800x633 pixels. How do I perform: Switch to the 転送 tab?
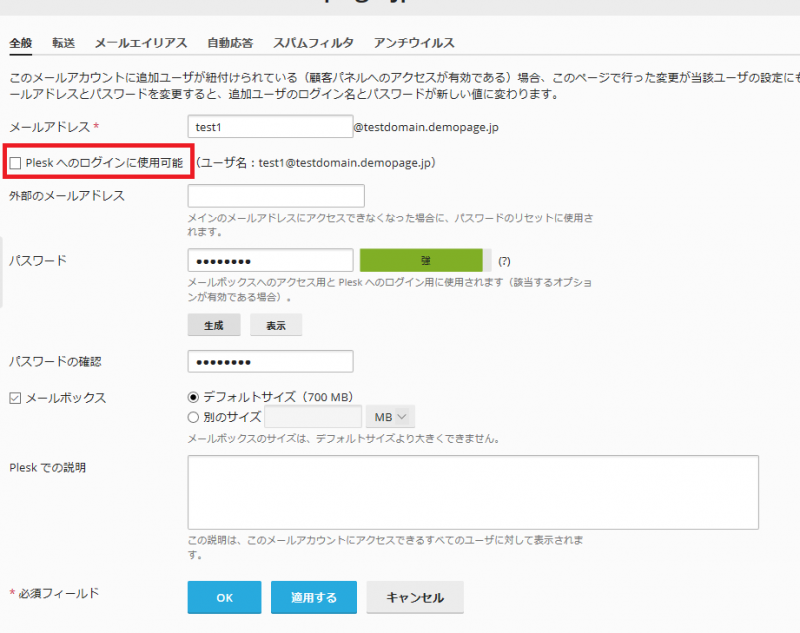click(64, 43)
